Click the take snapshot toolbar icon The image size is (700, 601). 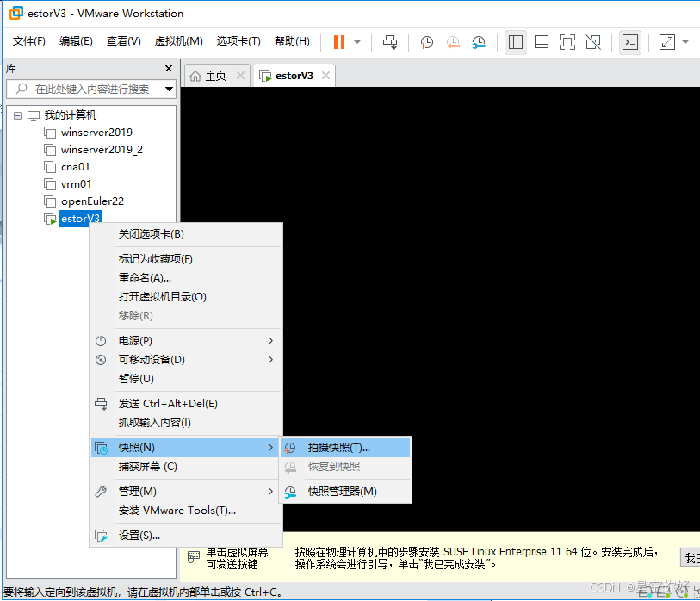[426, 42]
